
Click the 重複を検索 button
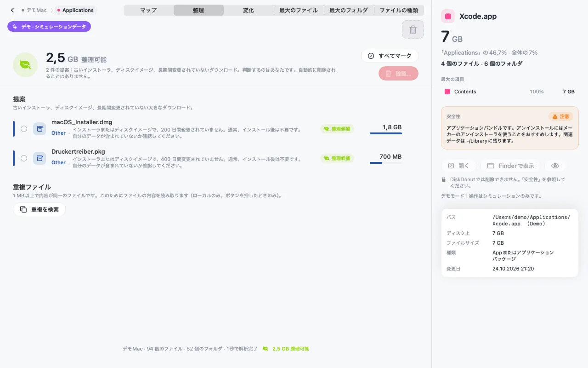tap(39, 209)
